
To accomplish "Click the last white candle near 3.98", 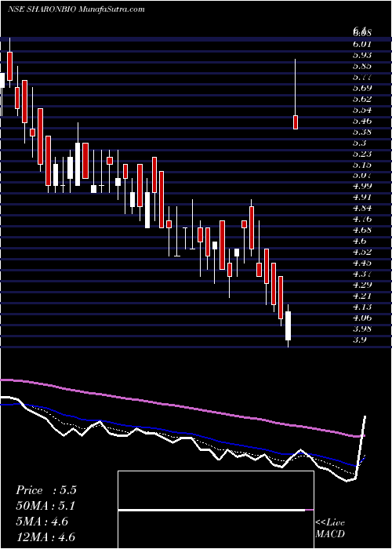I will tap(288, 325).
